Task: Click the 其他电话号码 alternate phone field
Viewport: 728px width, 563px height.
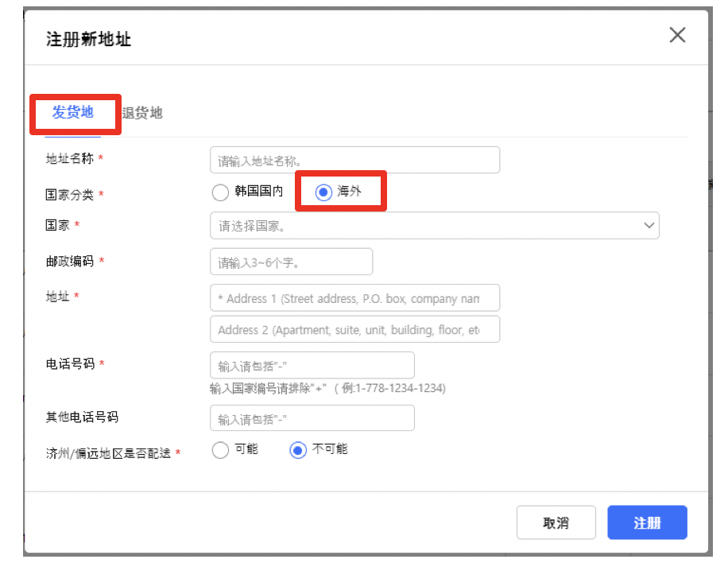Action: [x=312, y=417]
